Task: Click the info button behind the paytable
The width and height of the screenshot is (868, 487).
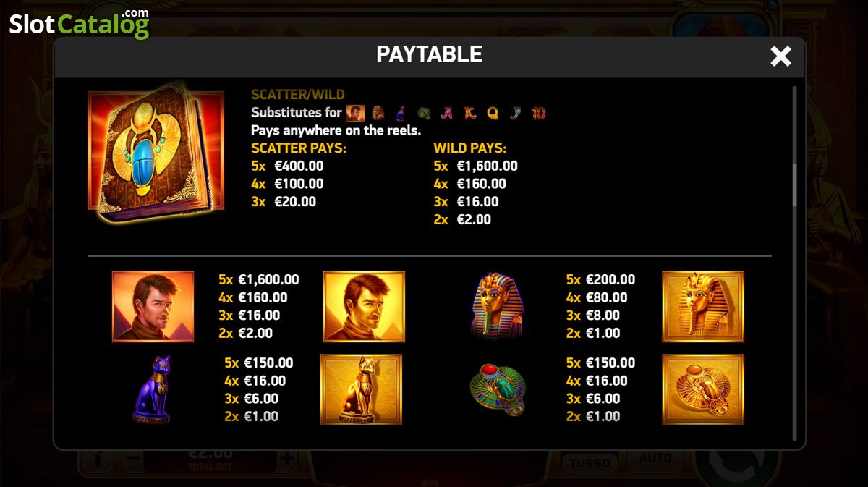Action: pyautogui.click(x=97, y=459)
